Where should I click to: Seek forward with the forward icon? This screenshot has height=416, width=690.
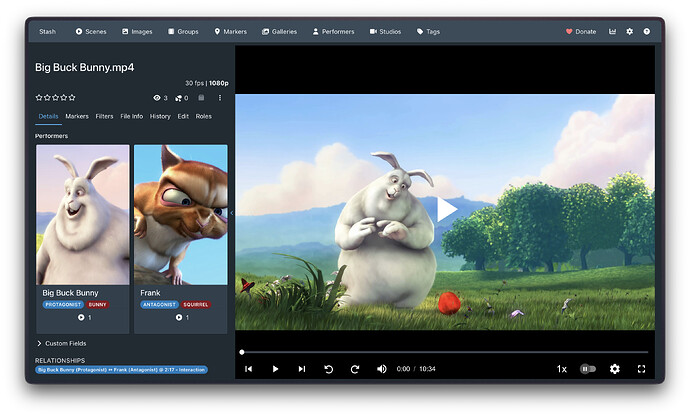click(355, 369)
